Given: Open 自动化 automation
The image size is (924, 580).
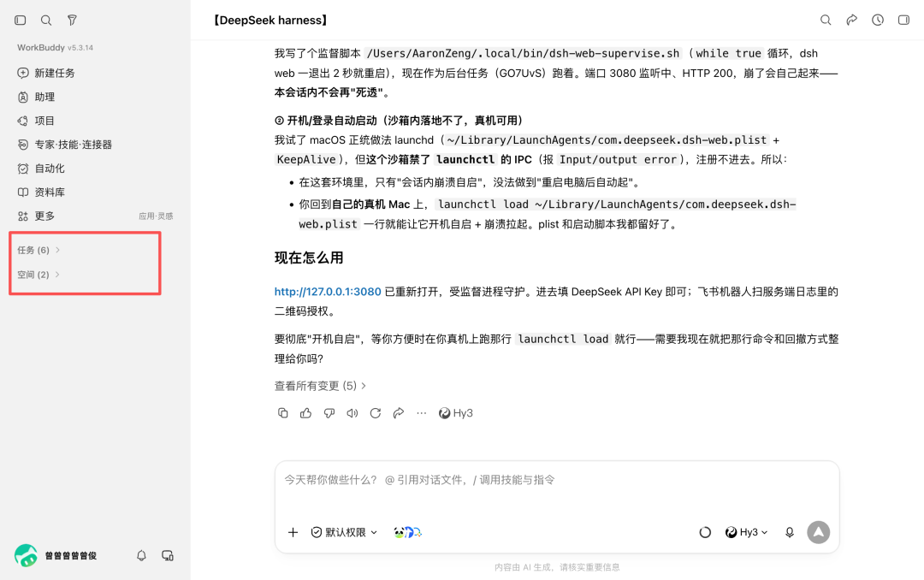Looking at the screenshot, I should click(x=41, y=169).
